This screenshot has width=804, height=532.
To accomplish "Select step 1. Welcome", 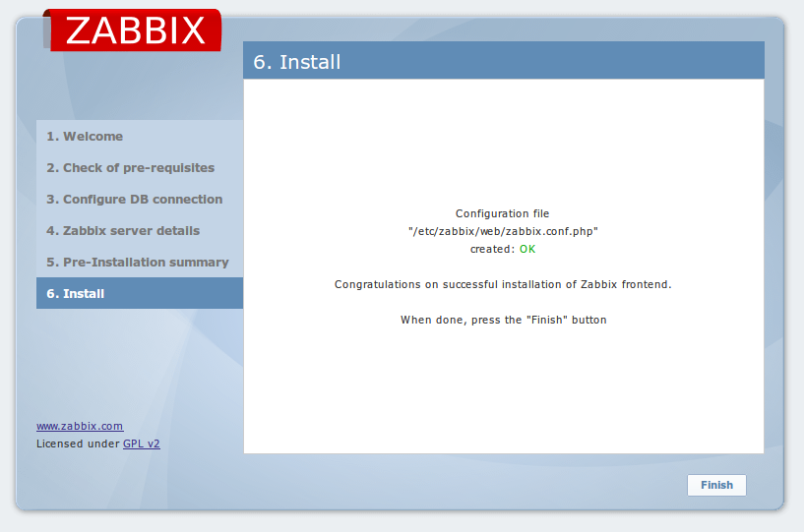I will click(x=140, y=137).
